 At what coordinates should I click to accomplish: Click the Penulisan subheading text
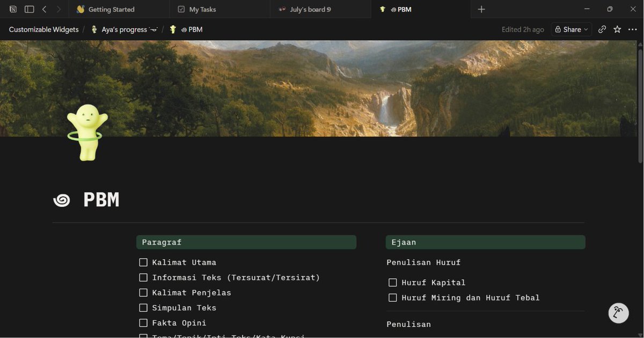pos(408,324)
